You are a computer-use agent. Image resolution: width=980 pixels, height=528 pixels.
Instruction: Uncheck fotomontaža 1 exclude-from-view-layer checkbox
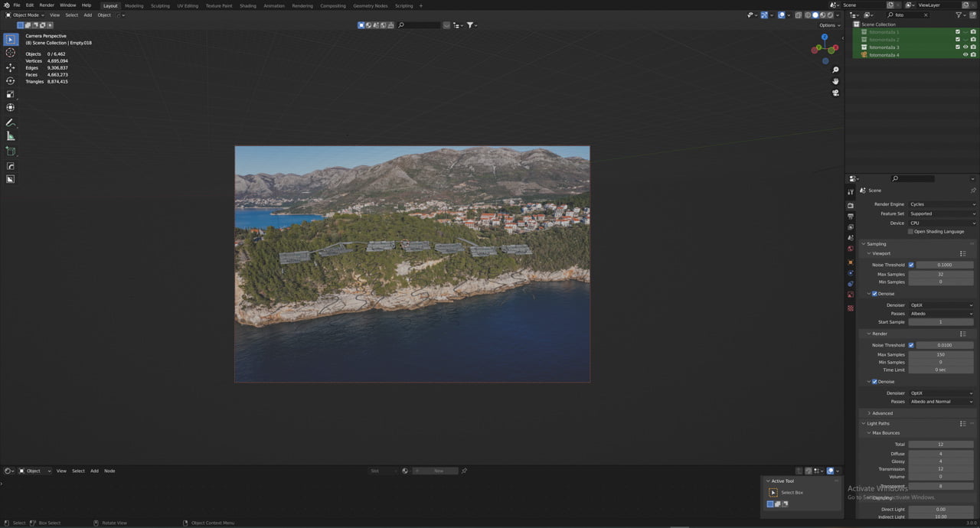957,32
